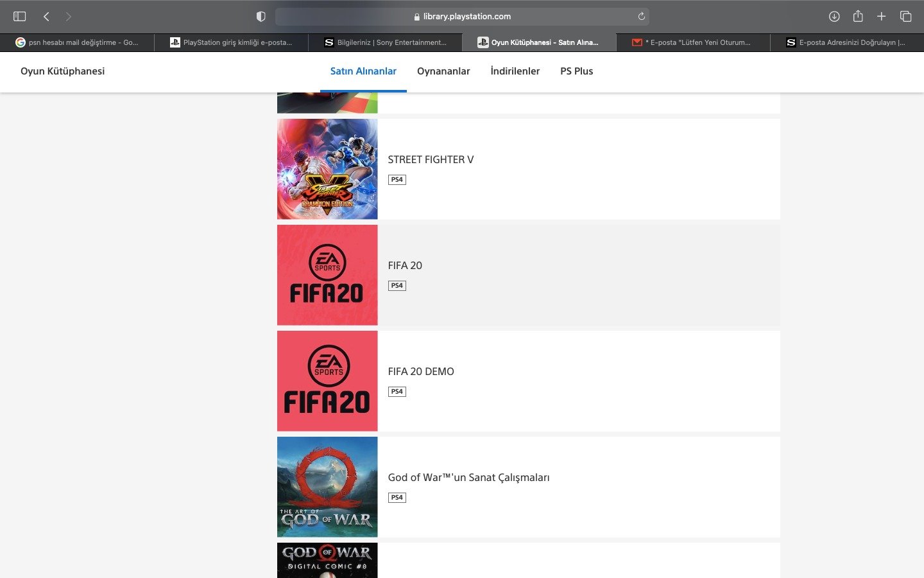Image resolution: width=924 pixels, height=578 pixels.
Task: Open the PS Plus section
Action: click(x=576, y=71)
